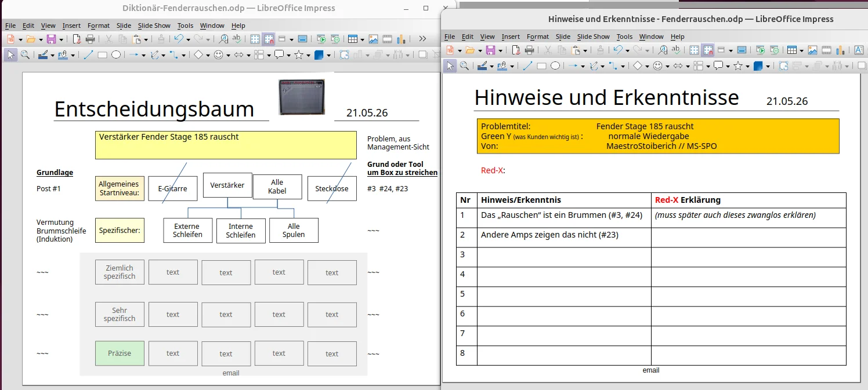Expand Table dropdown arrow in Diktionär-Fenderrauschen window

[x=362, y=39]
